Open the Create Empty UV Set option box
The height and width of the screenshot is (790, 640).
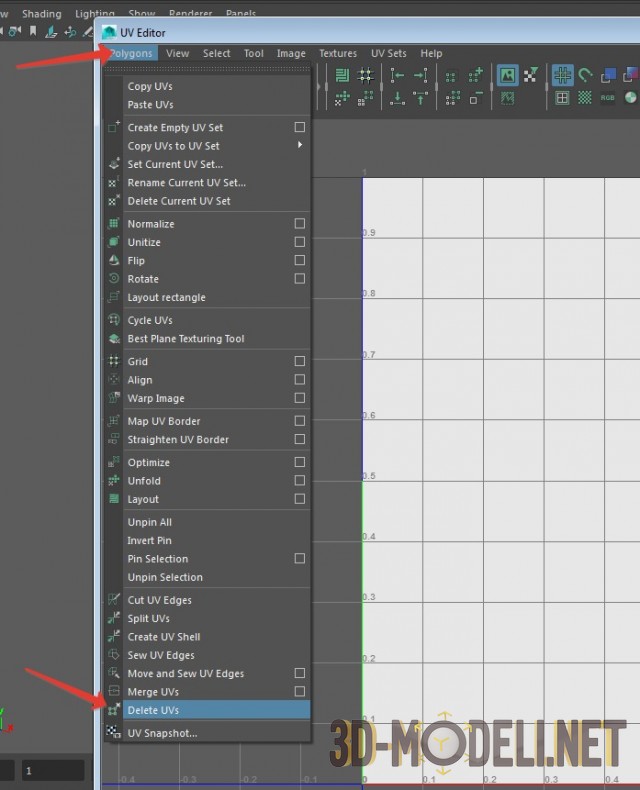tap(300, 127)
